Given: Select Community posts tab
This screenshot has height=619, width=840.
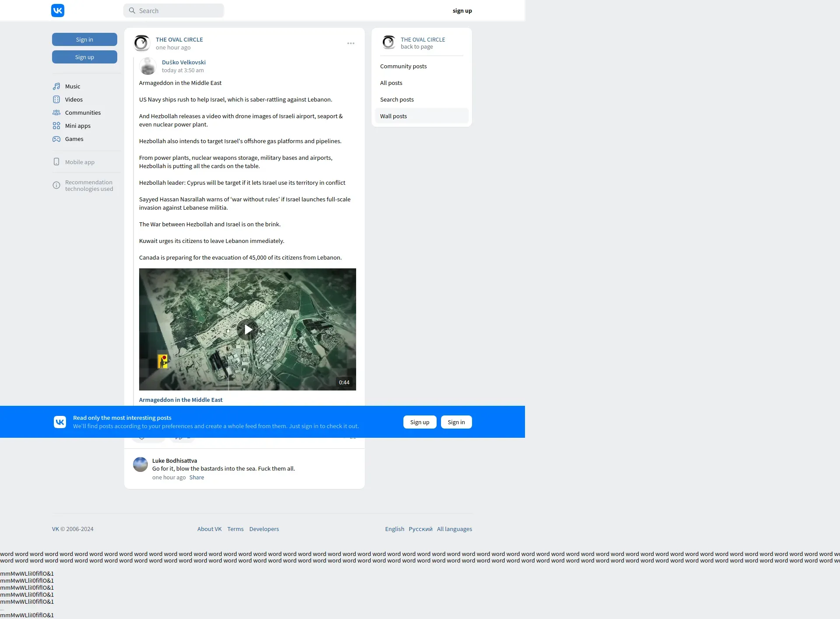Looking at the screenshot, I should pos(403,66).
